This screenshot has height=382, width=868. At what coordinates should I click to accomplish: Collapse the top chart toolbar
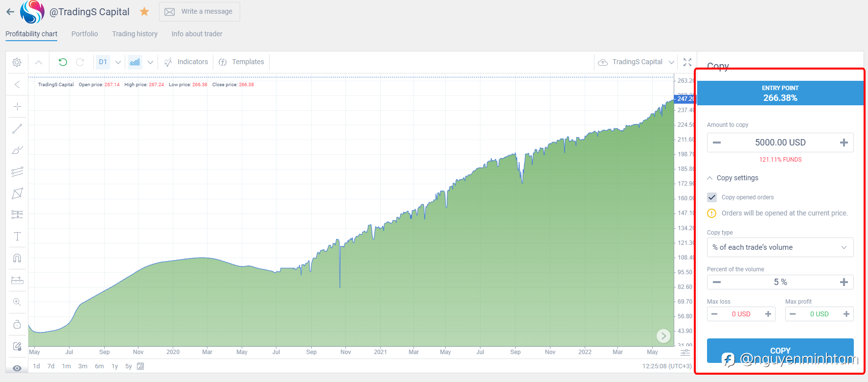39,62
